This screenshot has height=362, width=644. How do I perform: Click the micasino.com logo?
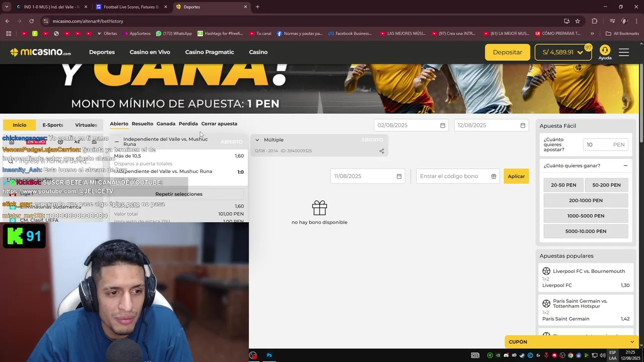click(x=40, y=52)
